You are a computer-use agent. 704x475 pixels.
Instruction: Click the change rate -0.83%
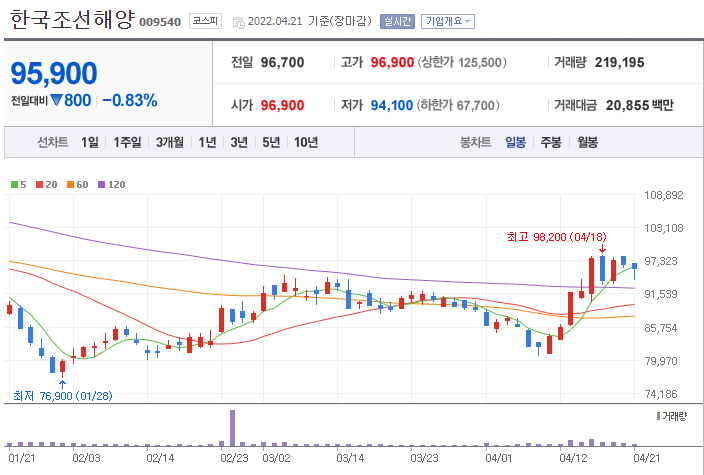[130, 101]
